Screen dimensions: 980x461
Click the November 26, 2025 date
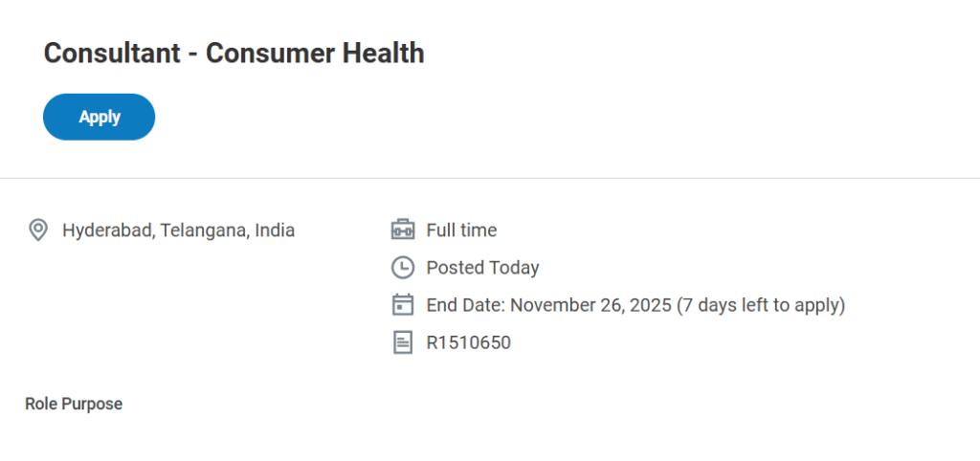590,305
